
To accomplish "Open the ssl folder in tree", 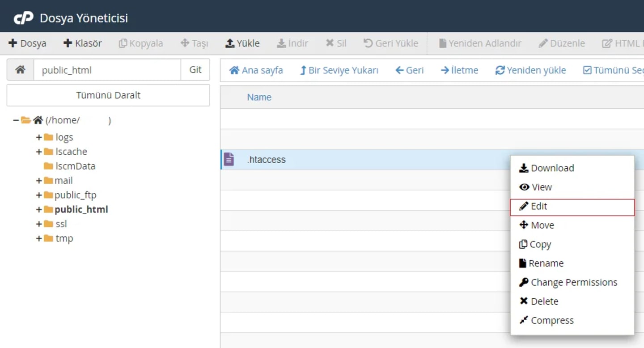I will coord(61,224).
